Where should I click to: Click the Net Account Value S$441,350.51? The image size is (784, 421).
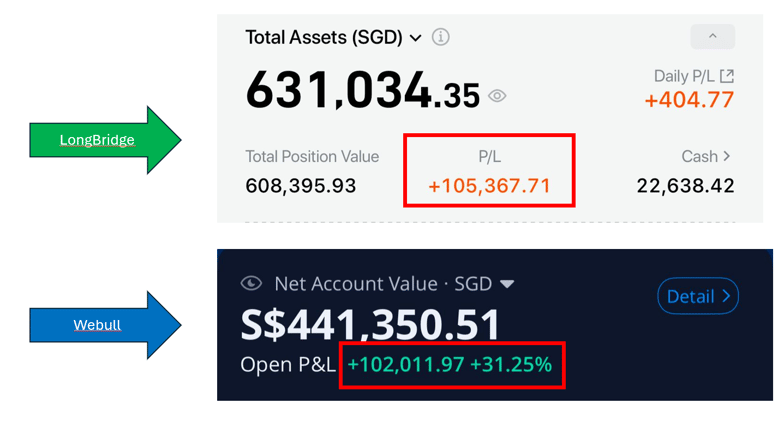(370, 325)
